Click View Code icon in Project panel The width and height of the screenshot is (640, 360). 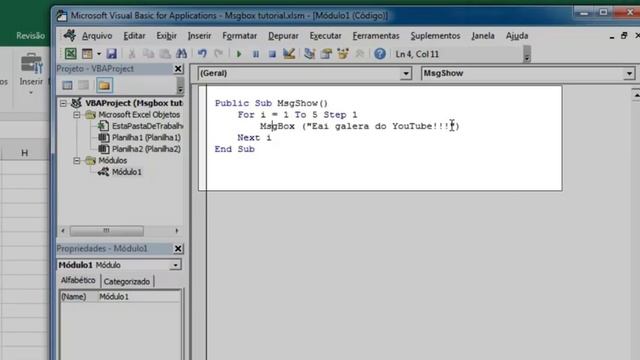tap(67, 85)
